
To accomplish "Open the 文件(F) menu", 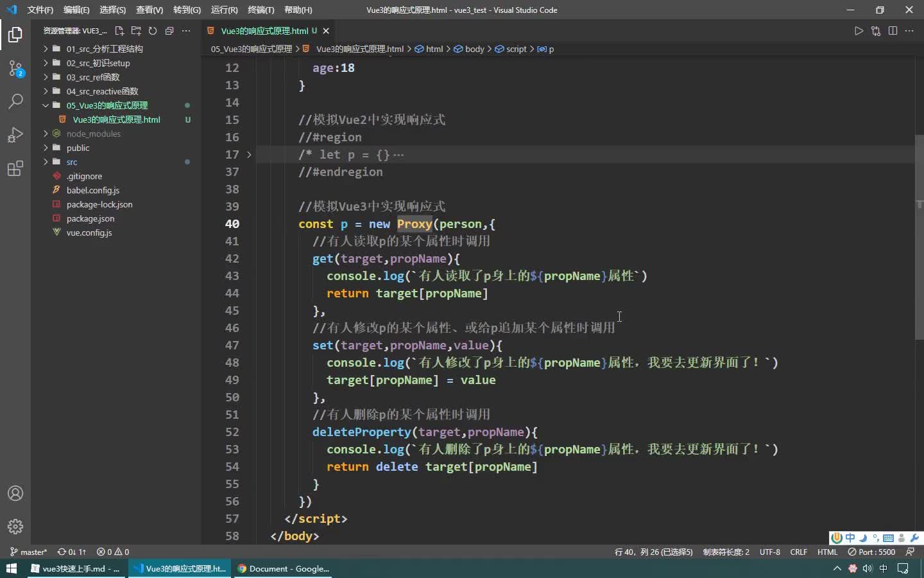I will pyautogui.click(x=40, y=10).
